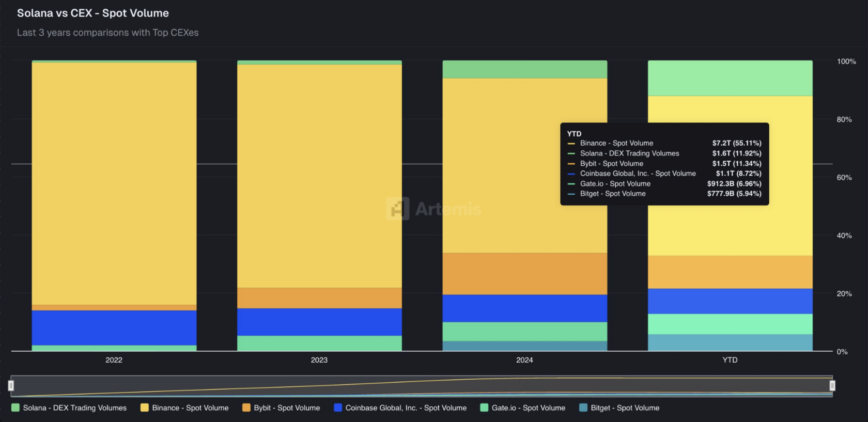This screenshot has height=422, width=868.
Task: Click the YTD tooltip header
Action: pos(574,134)
